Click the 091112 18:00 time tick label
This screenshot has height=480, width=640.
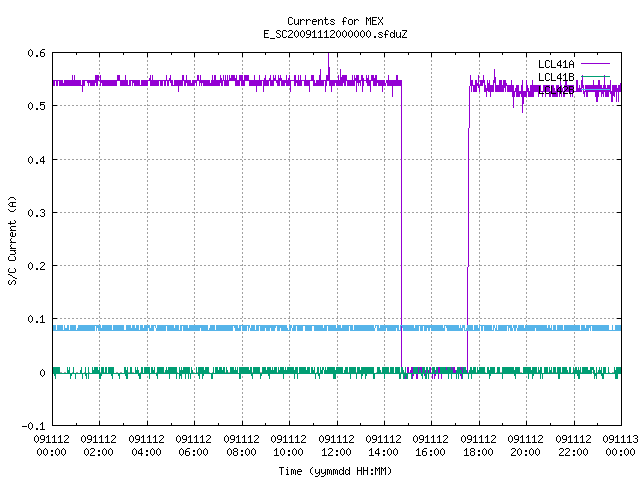[478, 446]
